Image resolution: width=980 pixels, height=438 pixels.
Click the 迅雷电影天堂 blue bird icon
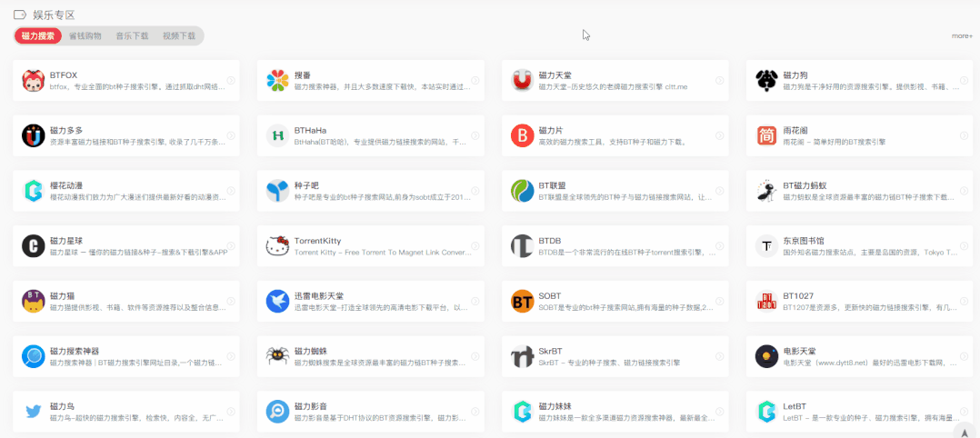(x=277, y=301)
